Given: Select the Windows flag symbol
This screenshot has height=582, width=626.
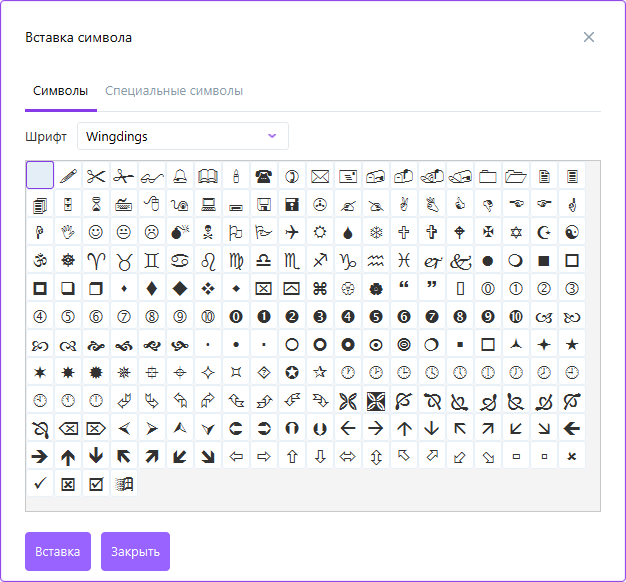Looking at the screenshot, I should pos(124,484).
